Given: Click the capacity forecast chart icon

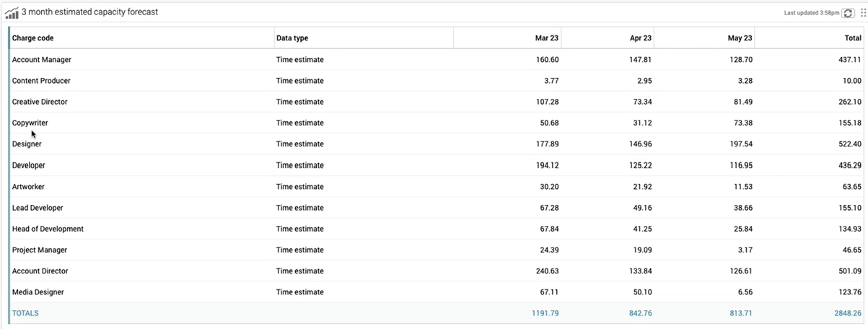Looking at the screenshot, I should pos(12,12).
